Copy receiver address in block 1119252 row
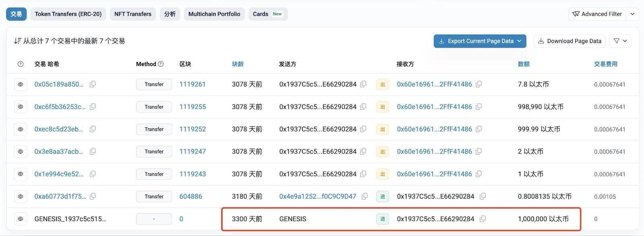 [x=479, y=129]
